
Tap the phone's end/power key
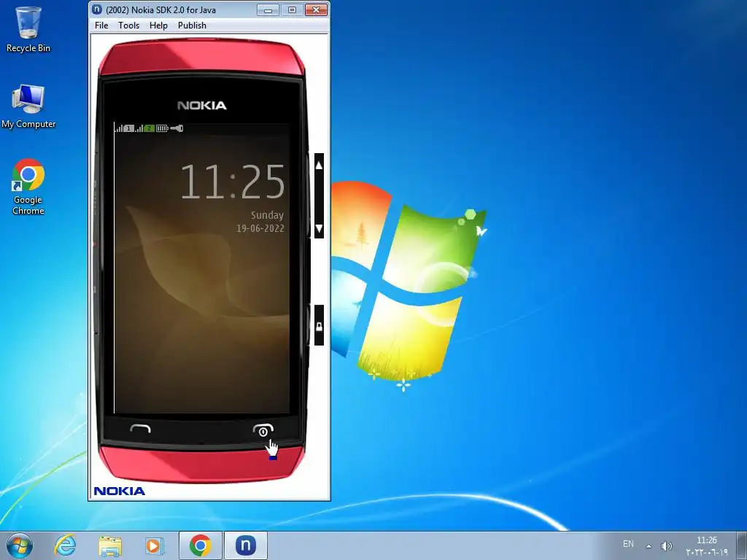(263, 430)
